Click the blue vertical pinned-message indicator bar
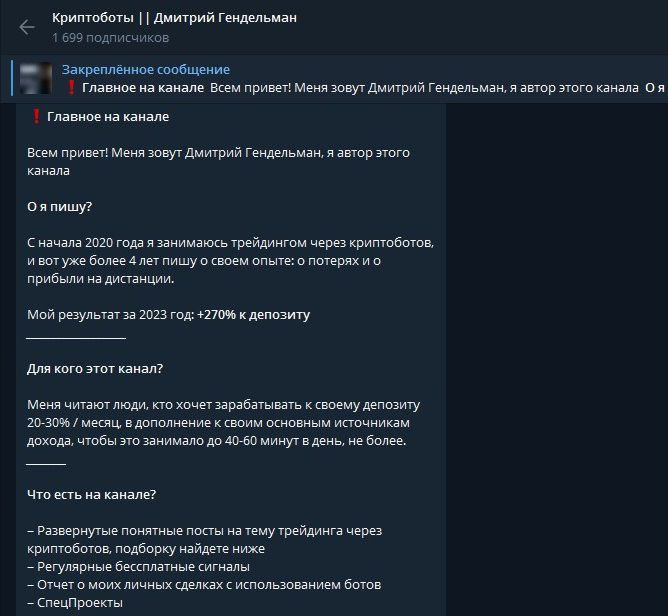 click(x=12, y=78)
